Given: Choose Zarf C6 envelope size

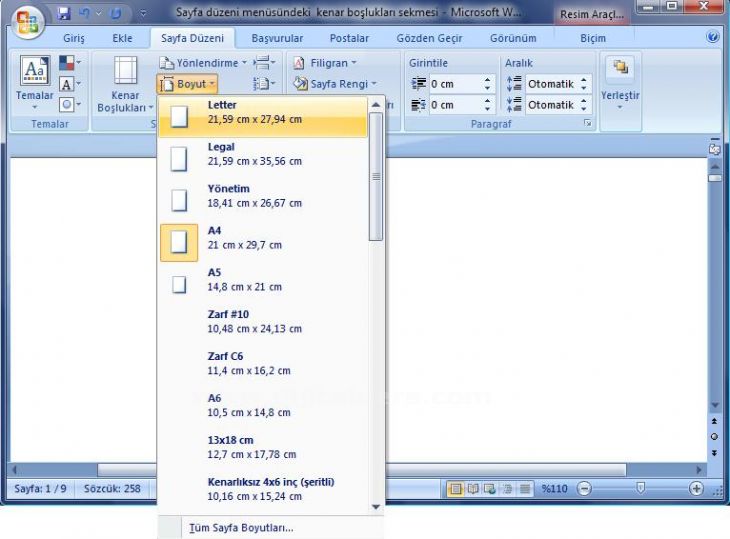Looking at the screenshot, I should [264, 368].
